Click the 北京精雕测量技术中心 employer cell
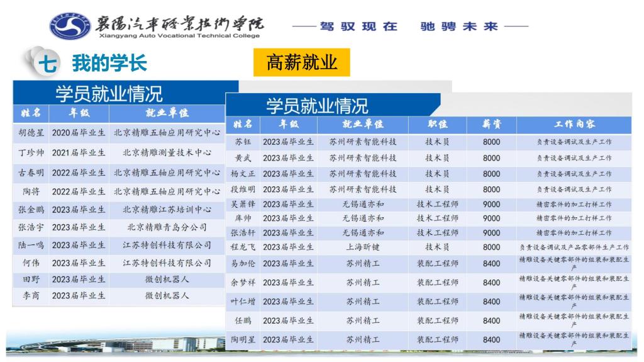 point(167,152)
